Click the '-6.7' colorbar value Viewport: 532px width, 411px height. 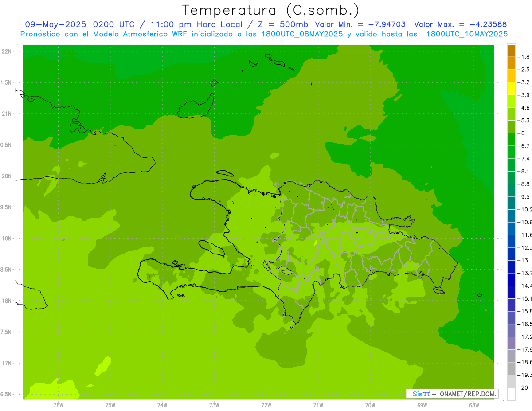click(524, 146)
